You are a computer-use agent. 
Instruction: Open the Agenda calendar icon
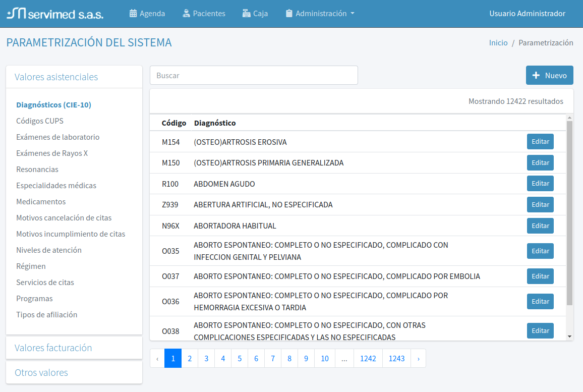133,14
